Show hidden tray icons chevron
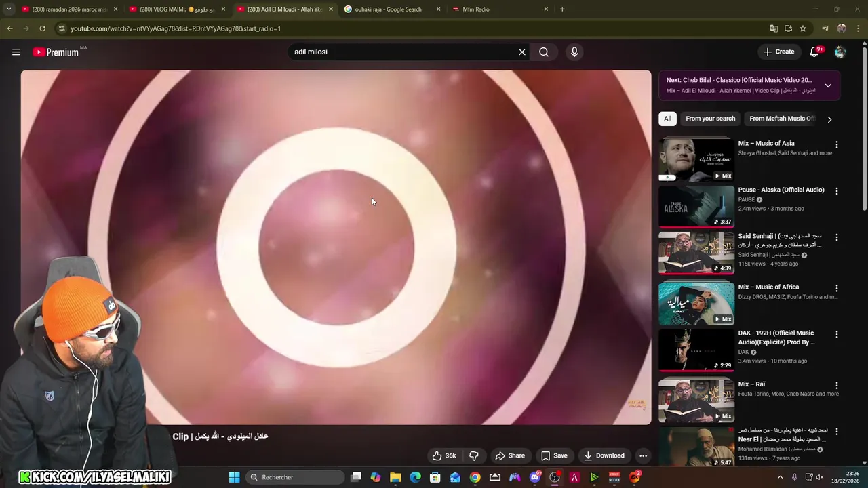The height and width of the screenshot is (488, 868). tap(780, 477)
